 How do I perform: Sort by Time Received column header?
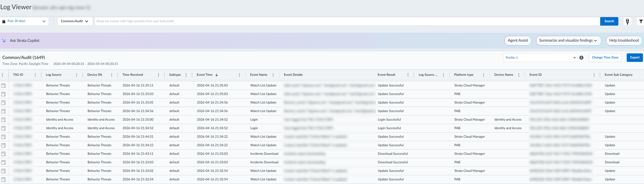click(x=133, y=75)
